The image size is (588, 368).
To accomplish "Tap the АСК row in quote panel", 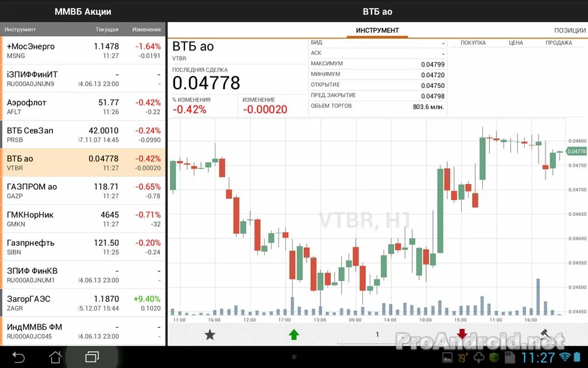I will (377, 53).
